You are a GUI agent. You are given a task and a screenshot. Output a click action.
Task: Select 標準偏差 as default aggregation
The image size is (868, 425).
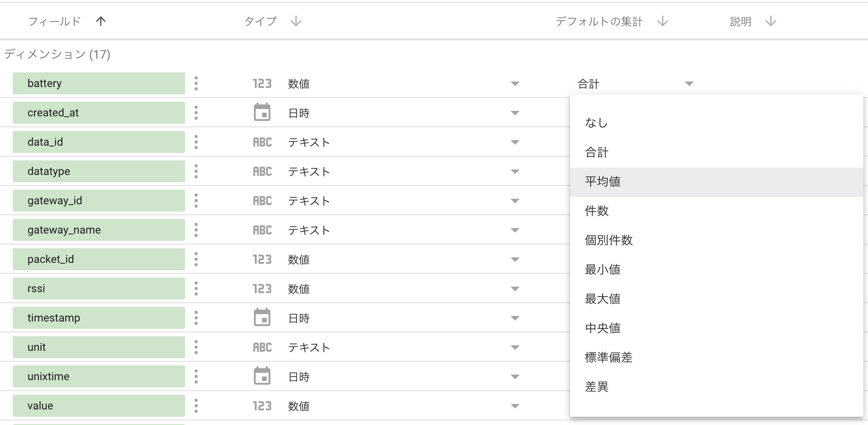[608, 358]
